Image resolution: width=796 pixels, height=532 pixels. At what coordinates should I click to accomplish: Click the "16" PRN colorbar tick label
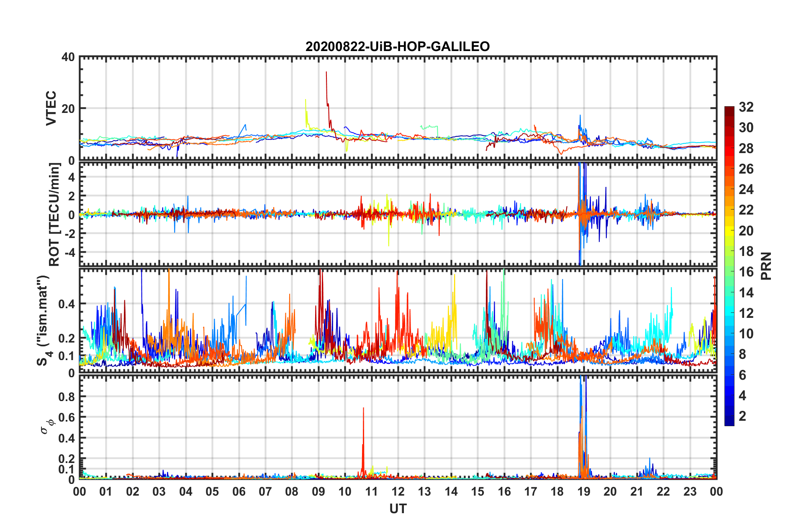tap(746, 272)
